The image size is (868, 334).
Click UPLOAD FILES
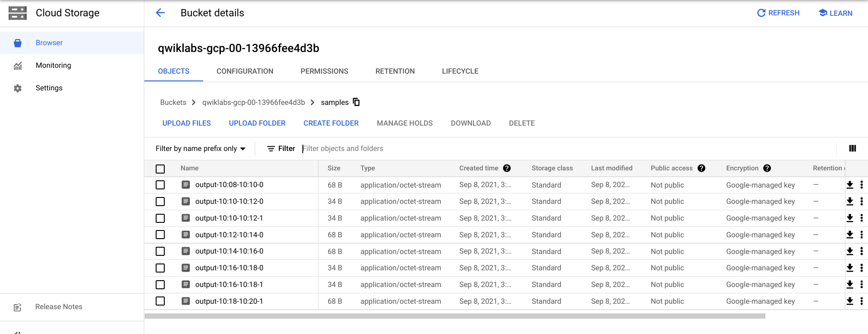click(x=186, y=123)
